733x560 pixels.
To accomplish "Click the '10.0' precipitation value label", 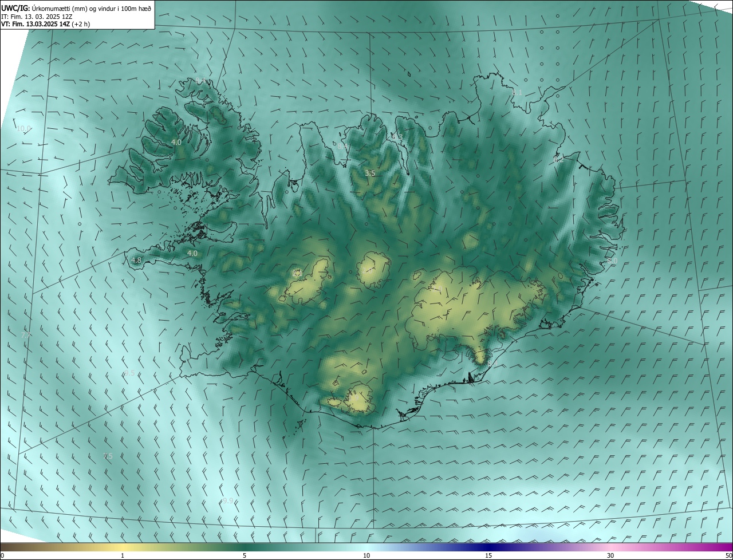I will pos(24,129).
